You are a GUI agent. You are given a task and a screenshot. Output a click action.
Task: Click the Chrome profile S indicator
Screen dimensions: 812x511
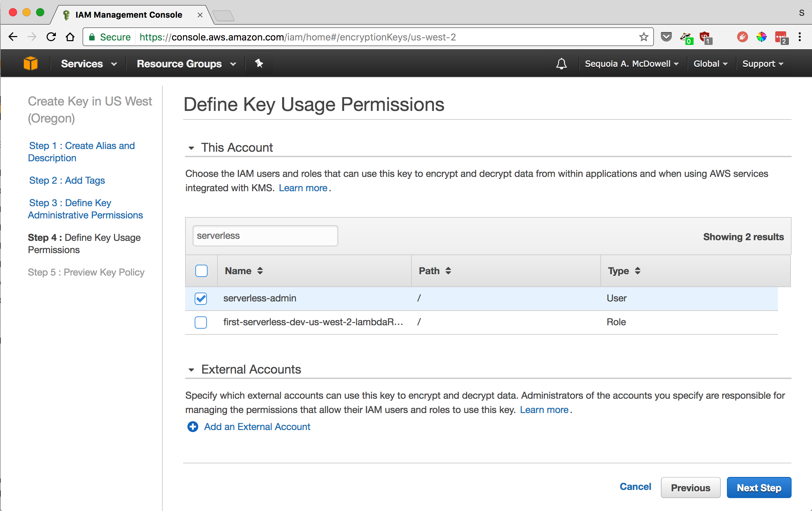pyautogui.click(x=802, y=13)
